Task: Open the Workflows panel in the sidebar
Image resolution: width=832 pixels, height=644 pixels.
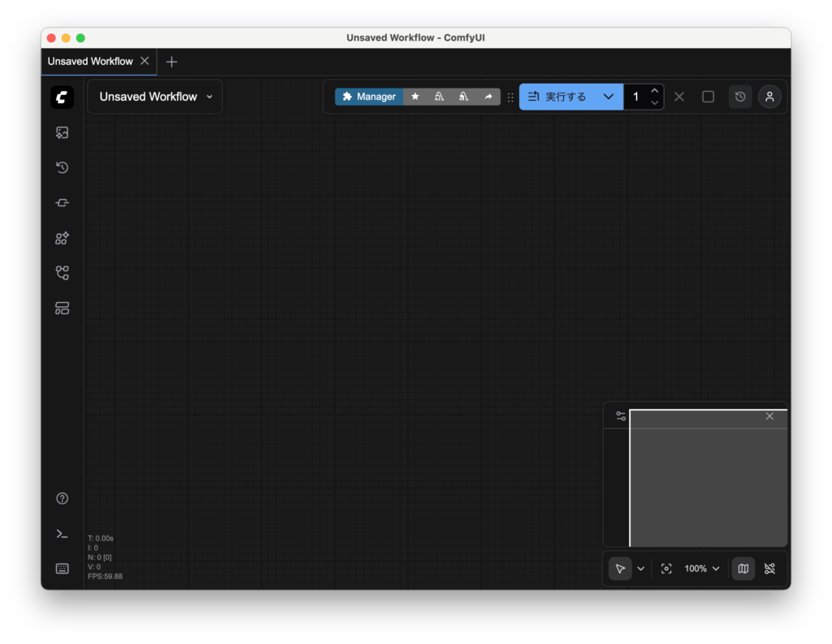Action: coord(62,273)
